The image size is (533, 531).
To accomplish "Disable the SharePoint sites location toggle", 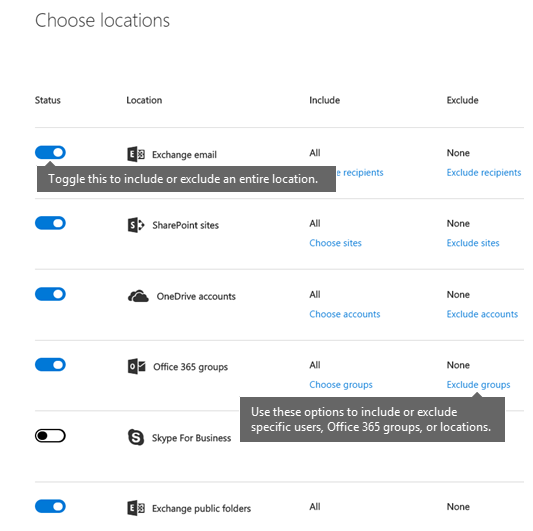I will click(x=50, y=223).
